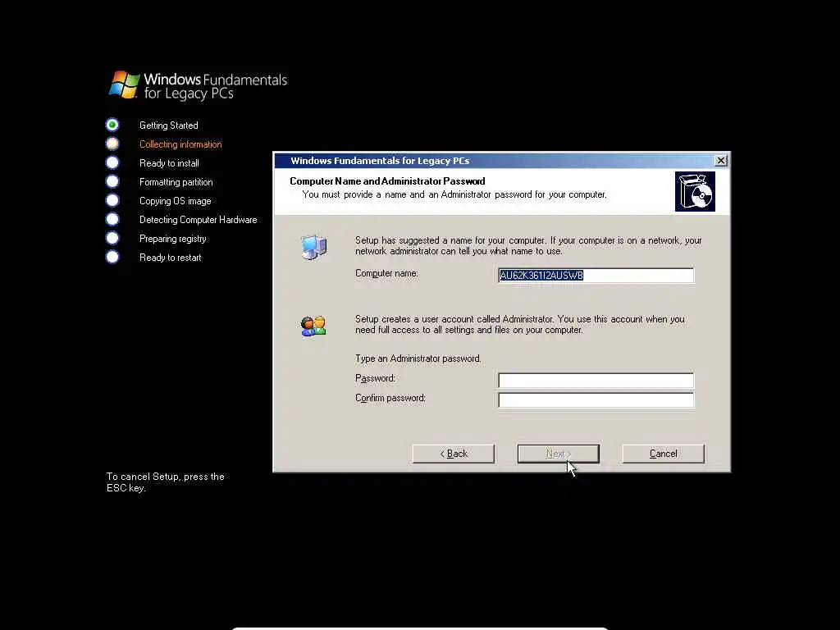Focus the Password input field

click(x=596, y=381)
